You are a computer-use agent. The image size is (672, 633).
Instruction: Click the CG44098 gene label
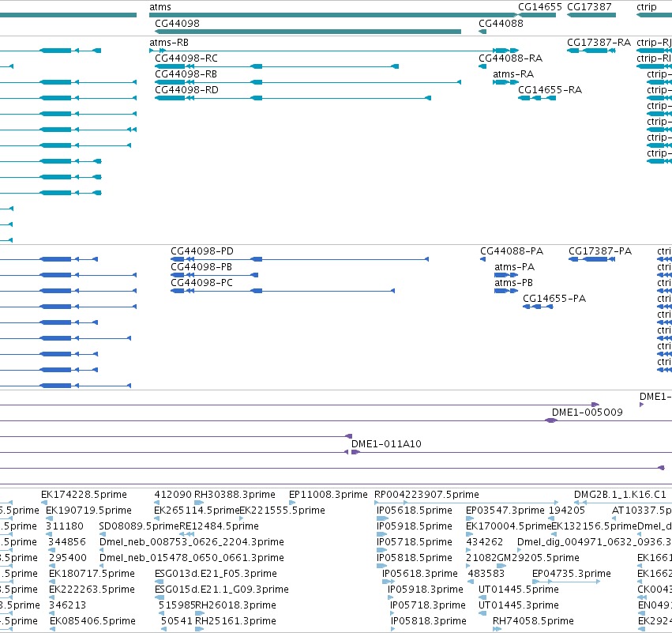click(177, 24)
